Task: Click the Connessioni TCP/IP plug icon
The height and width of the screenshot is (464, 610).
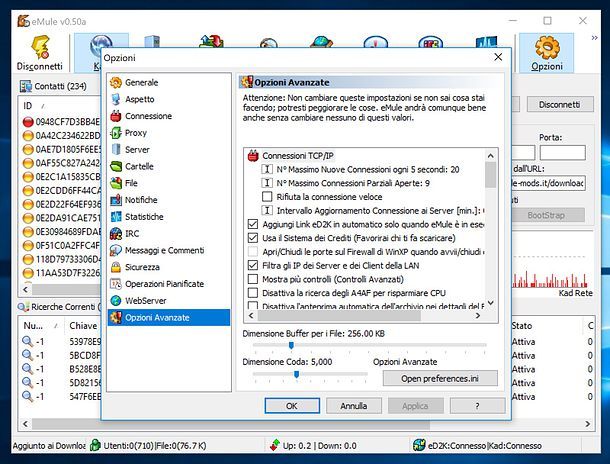Action: coord(253,156)
